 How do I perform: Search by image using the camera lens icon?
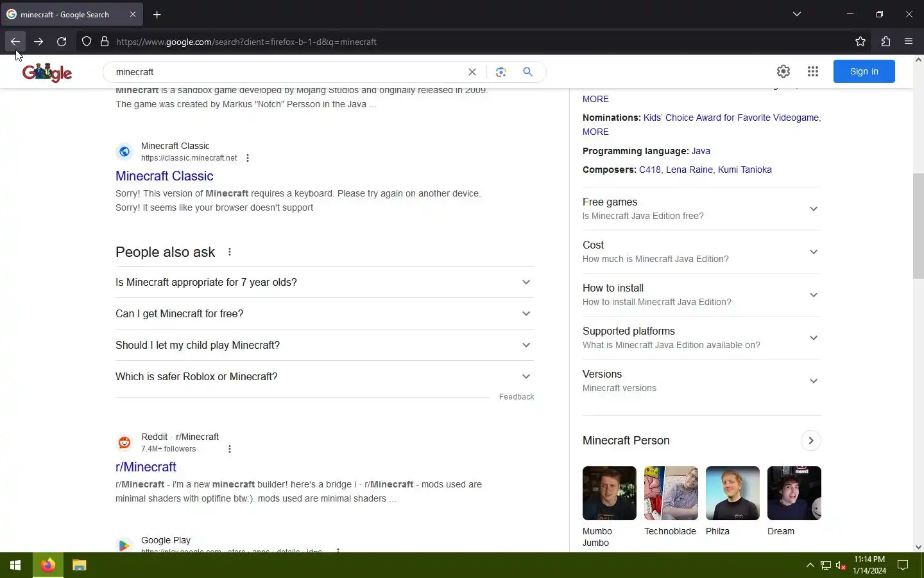click(501, 72)
